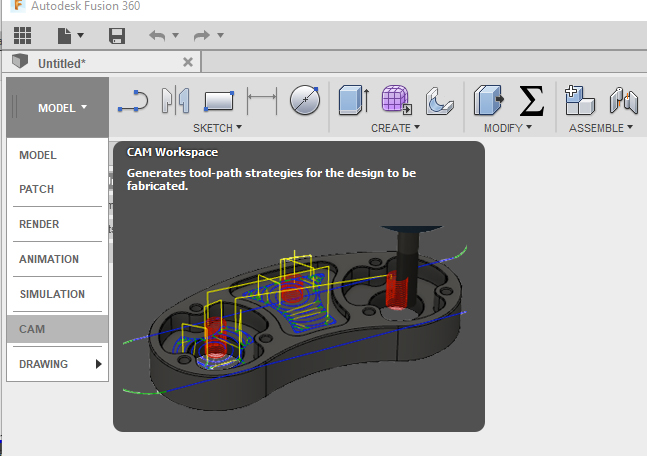Choose PATCH workspace from list
The image size is (647, 456).
[57, 189]
